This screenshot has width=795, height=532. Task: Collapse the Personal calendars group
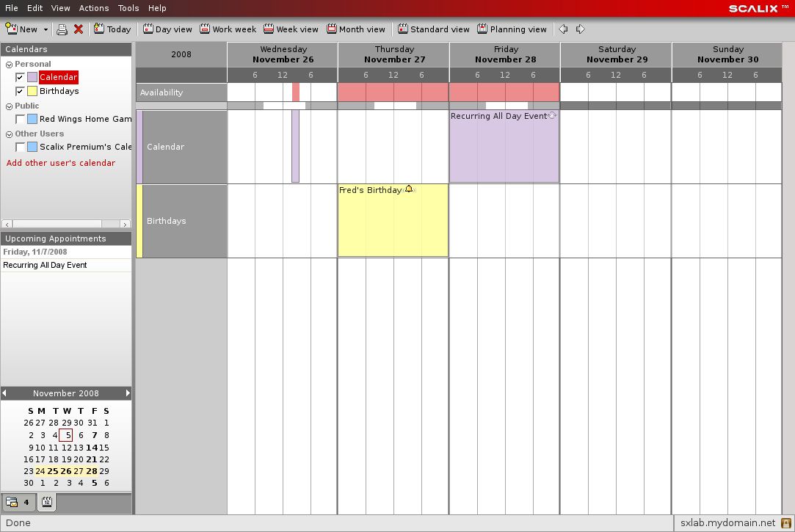click(9, 65)
